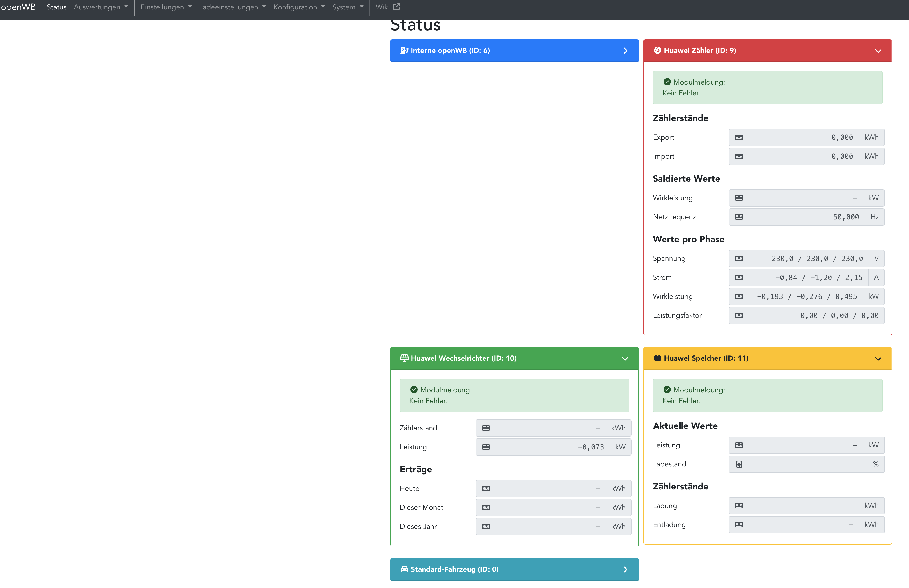Click the external link icon beside Wiki

pos(396,7)
